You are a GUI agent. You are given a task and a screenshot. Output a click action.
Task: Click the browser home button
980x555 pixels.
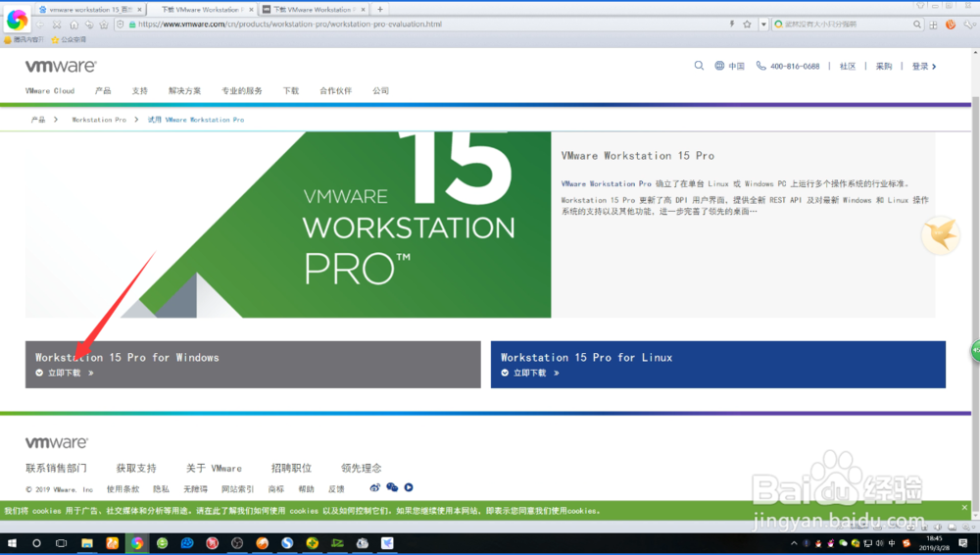point(73,25)
